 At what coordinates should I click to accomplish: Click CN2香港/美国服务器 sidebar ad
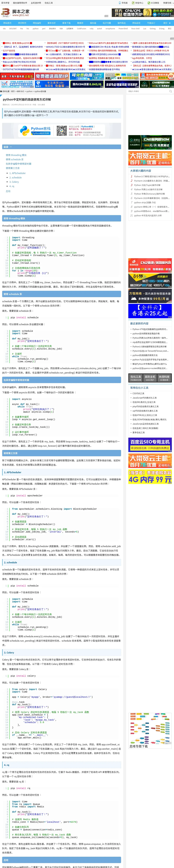[150, 265]
